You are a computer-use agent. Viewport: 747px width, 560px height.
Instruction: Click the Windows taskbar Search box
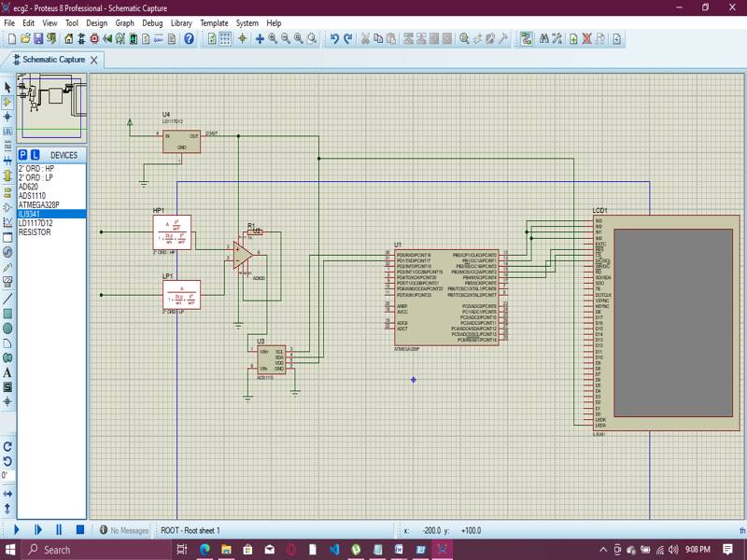(56, 550)
